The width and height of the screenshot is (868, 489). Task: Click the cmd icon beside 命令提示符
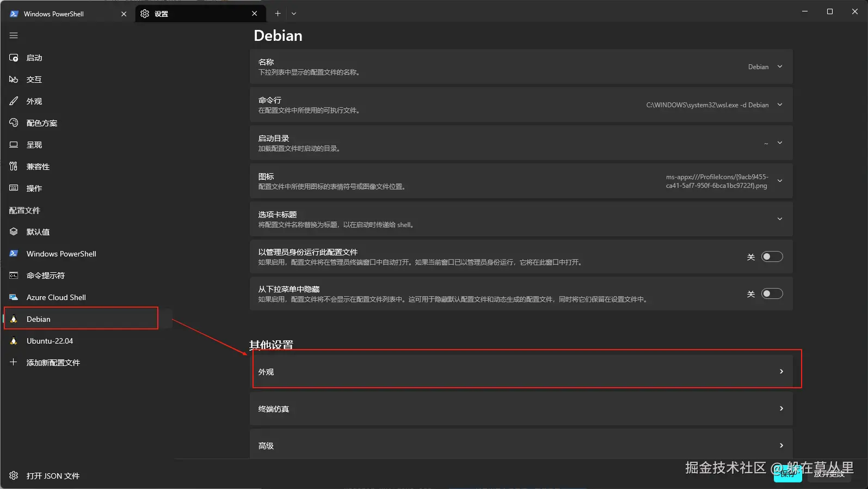coord(14,276)
